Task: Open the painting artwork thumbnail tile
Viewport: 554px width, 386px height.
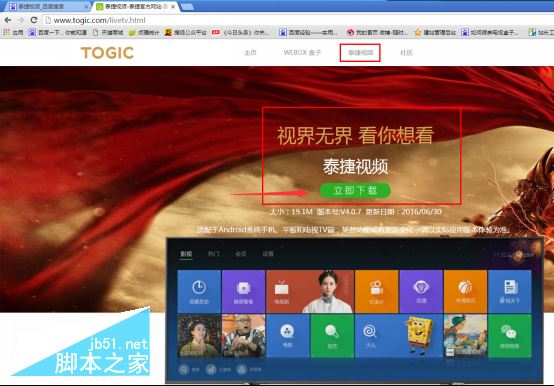Action: pos(465,336)
